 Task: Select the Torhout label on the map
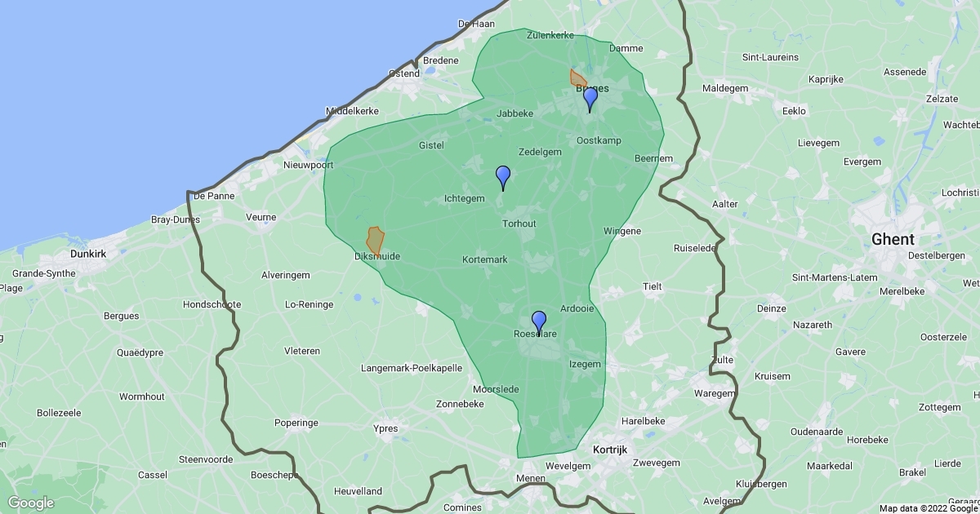point(519,224)
